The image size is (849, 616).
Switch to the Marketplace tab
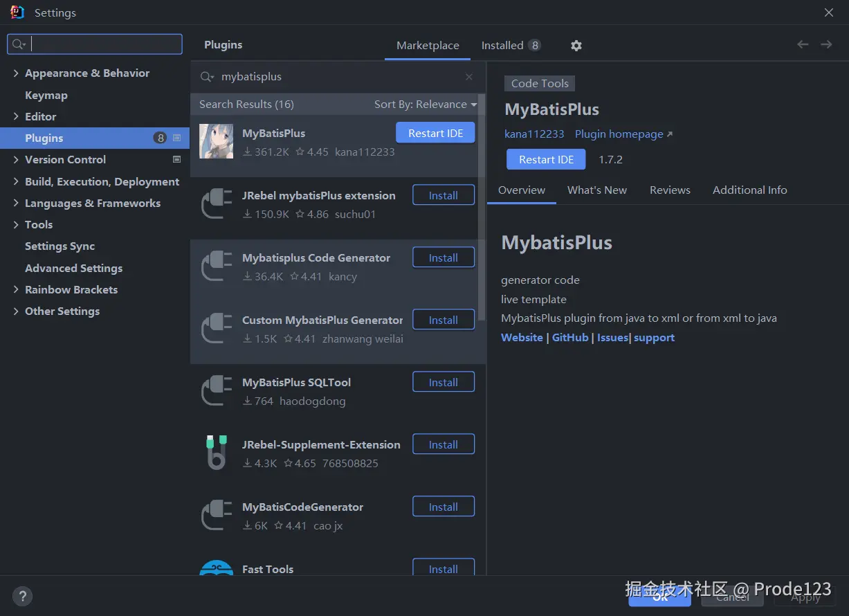[x=428, y=46]
